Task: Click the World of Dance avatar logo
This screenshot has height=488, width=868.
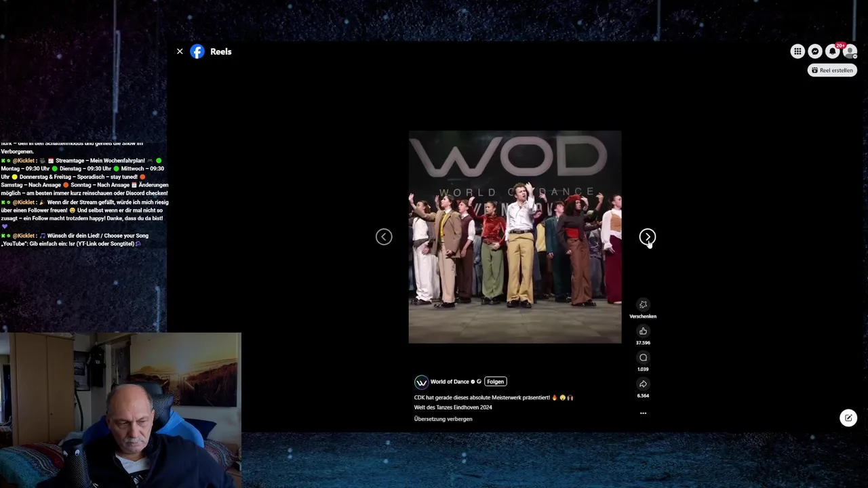Action: click(421, 382)
